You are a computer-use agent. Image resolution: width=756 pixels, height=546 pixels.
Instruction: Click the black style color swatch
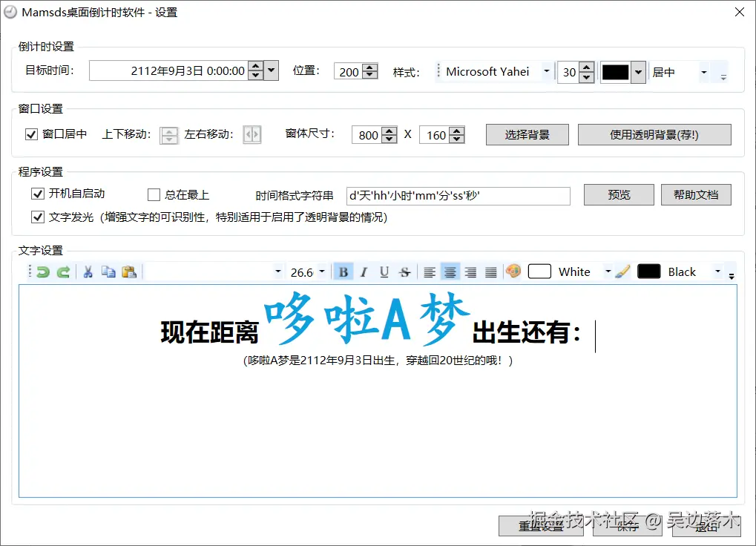point(616,72)
